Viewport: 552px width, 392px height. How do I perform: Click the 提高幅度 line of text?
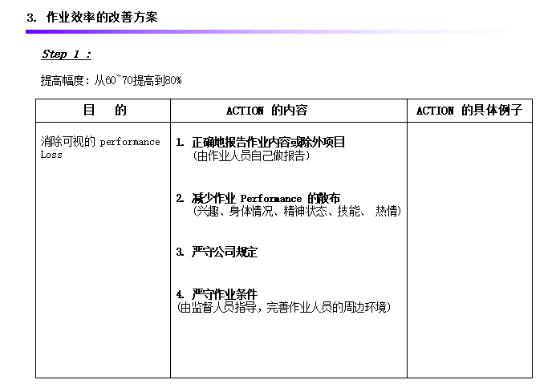pos(111,80)
